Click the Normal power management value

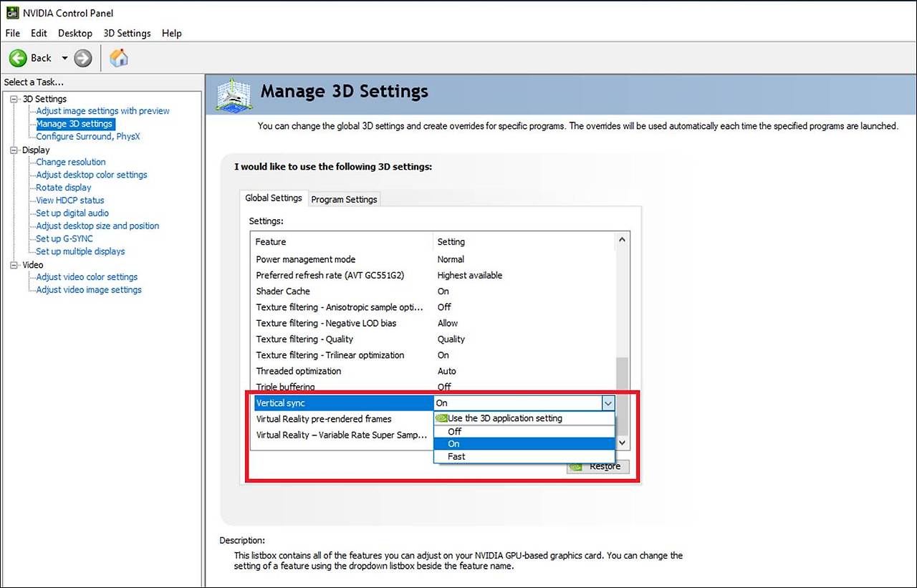point(451,259)
